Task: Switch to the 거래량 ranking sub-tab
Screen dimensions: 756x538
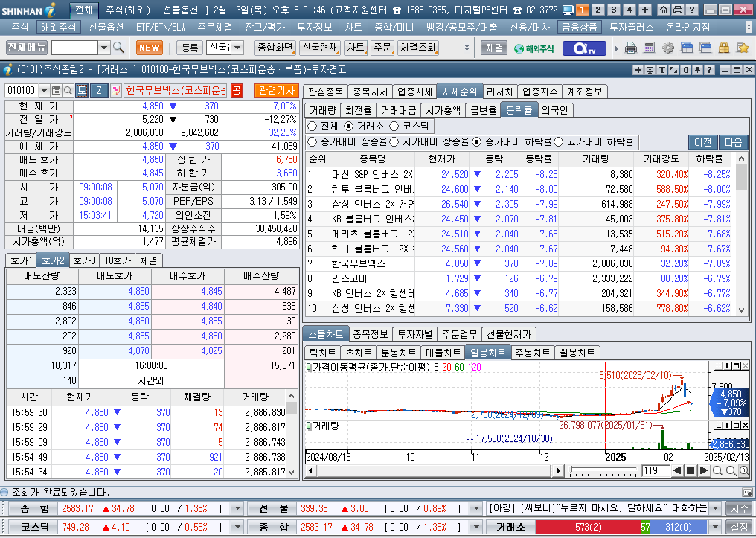Action: (322, 110)
